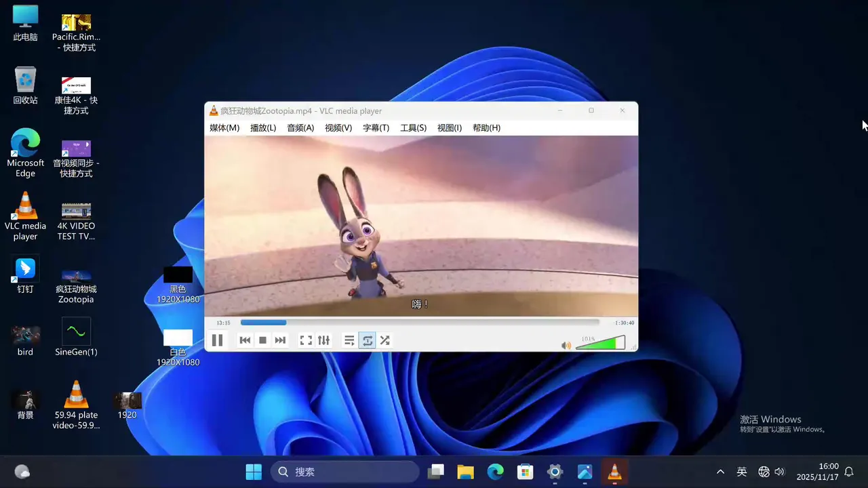Open the Windows Start menu
Viewport: 868px width, 488px height.
click(x=254, y=472)
